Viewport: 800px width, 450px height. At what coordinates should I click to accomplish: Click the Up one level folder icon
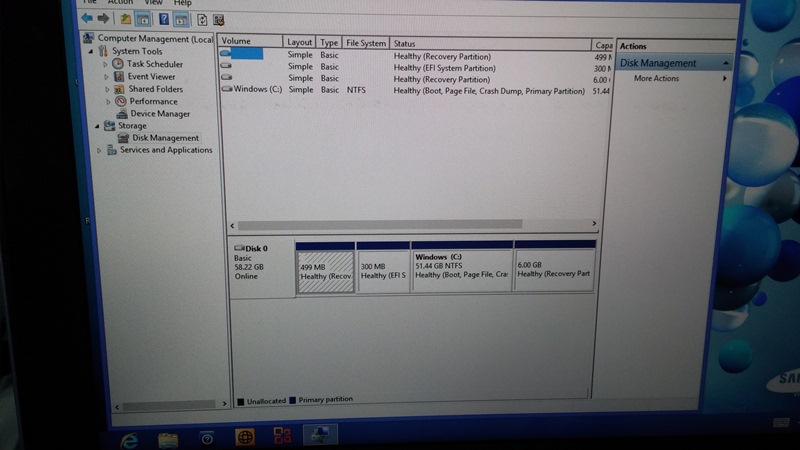point(126,19)
